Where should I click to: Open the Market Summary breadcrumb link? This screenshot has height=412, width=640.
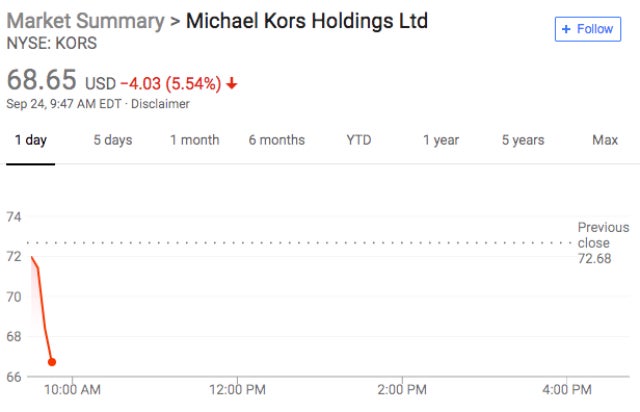pos(84,21)
